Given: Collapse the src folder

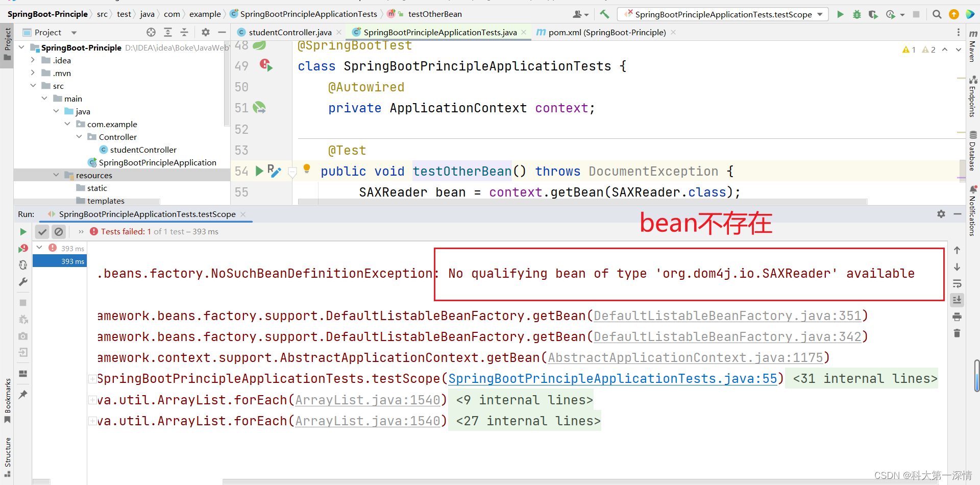Looking at the screenshot, I should pyautogui.click(x=33, y=86).
